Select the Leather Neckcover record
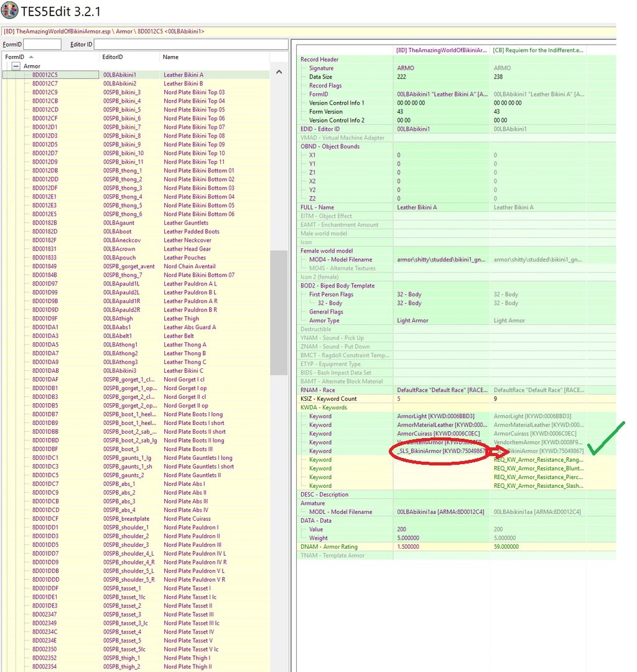The width and height of the screenshot is (637, 672). (x=136, y=240)
